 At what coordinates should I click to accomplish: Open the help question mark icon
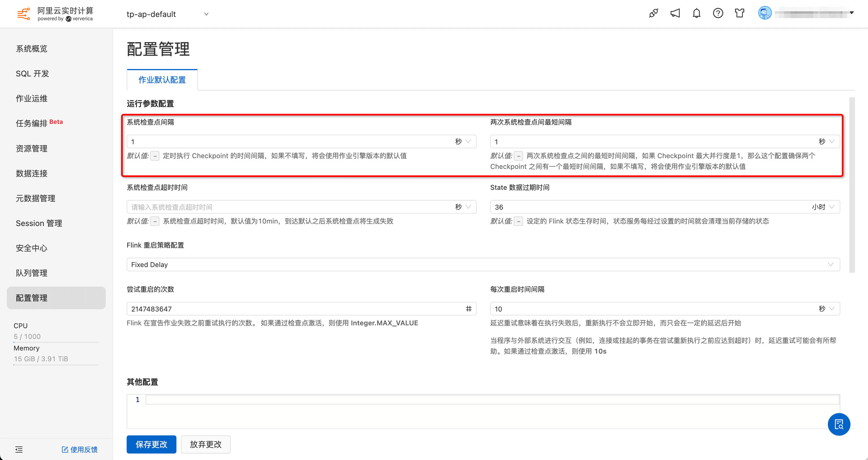pyautogui.click(x=718, y=14)
